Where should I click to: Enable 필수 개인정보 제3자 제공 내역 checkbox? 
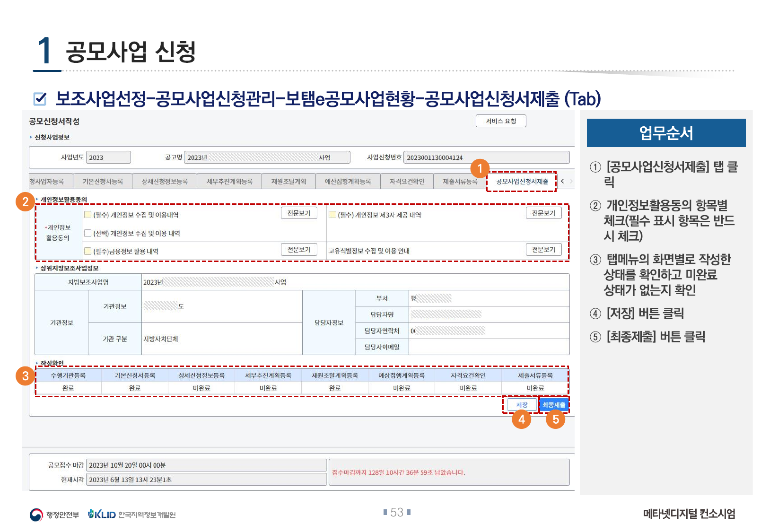click(x=332, y=215)
